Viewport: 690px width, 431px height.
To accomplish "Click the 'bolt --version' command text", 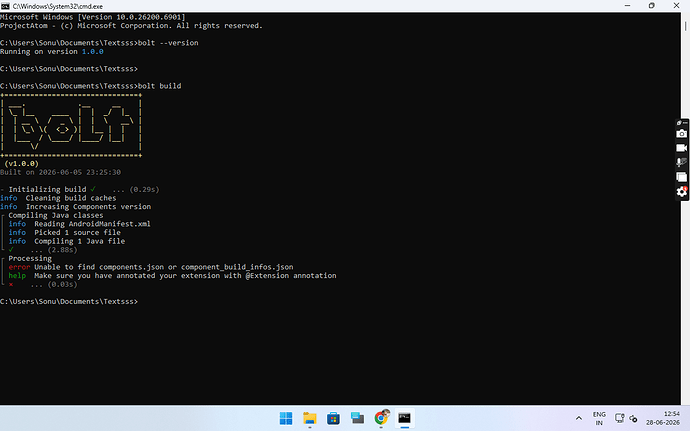I will (168, 43).
